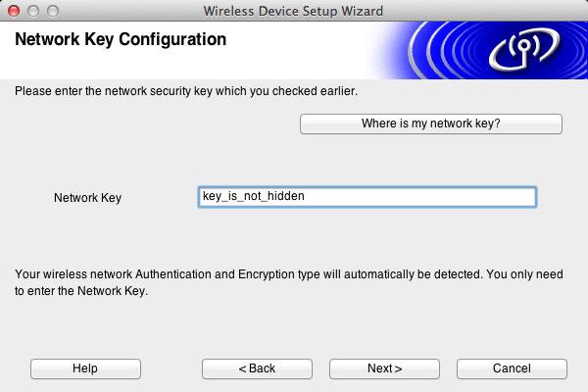Close the wizard with the red button
Image resolution: width=588 pixels, height=392 pixels.
point(14,11)
